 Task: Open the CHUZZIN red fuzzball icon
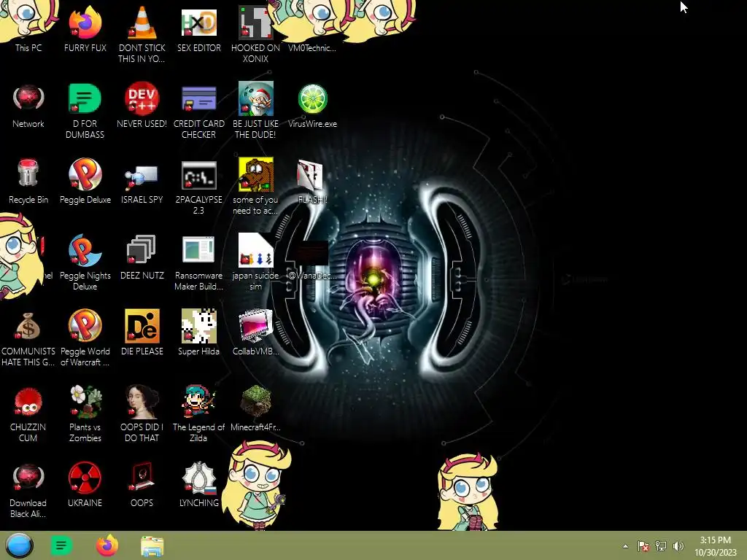(28, 402)
